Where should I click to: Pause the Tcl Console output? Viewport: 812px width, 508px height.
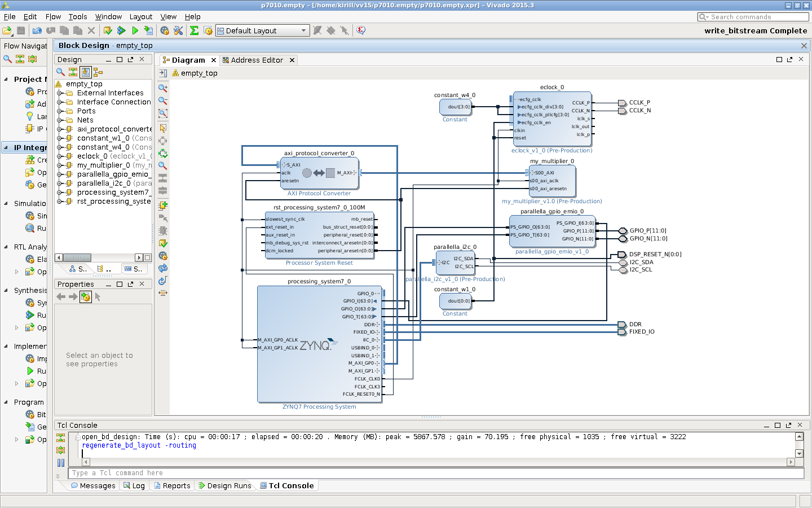click(x=61, y=463)
